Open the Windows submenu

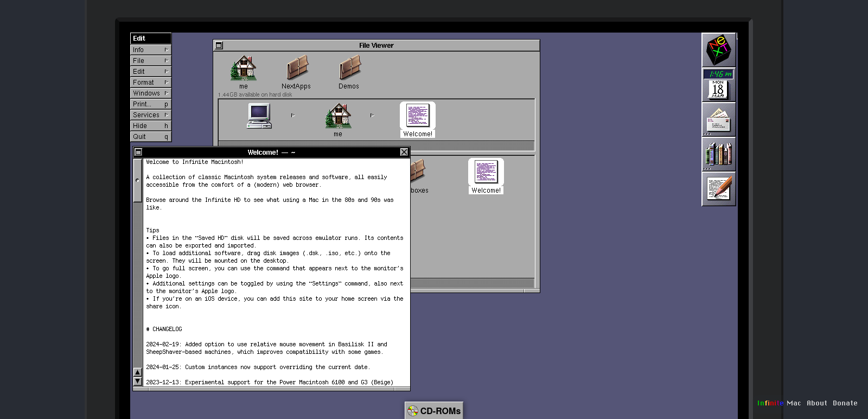click(x=151, y=93)
